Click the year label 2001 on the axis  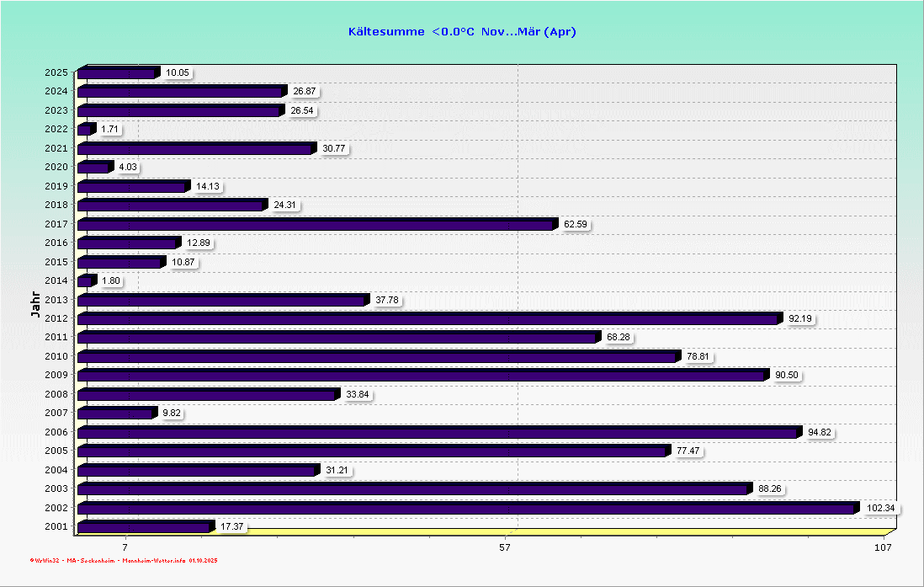coord(56,526)
